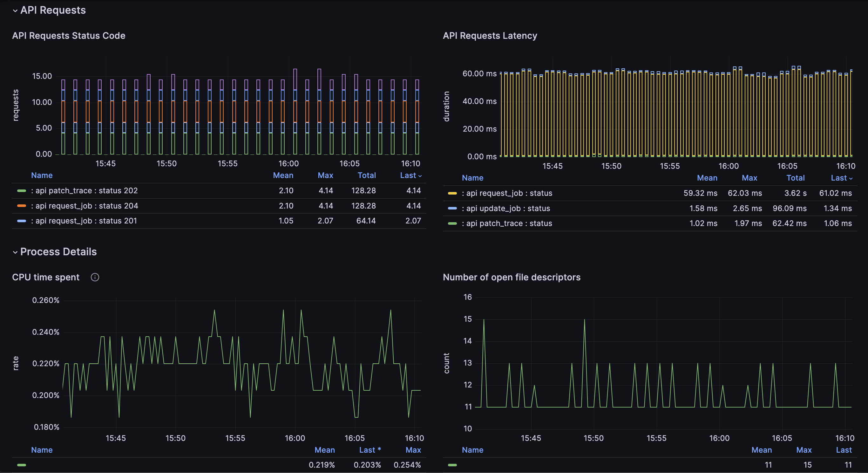
Task: Click CPU time spent series green legend swatch
Action: pyautogui.click(x=22, y=465)
